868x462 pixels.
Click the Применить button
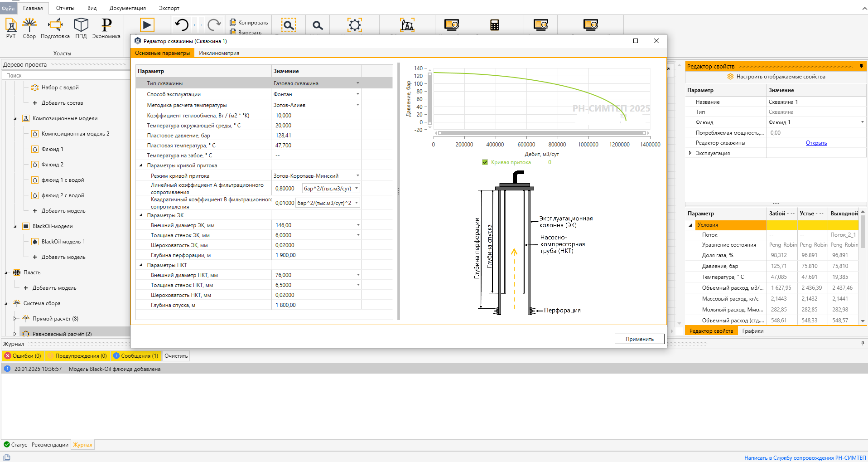pyautogui.click(x=639, y=339)
